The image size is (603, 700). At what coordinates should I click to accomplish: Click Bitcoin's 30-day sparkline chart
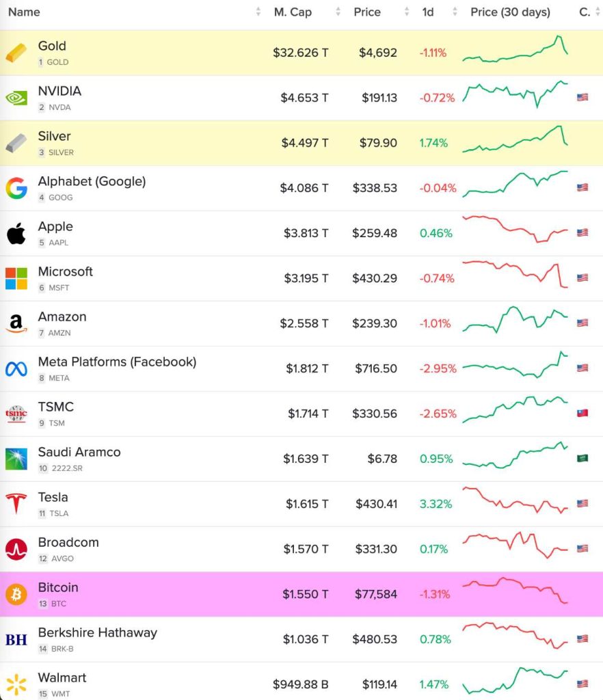click(x=518, y=594)
